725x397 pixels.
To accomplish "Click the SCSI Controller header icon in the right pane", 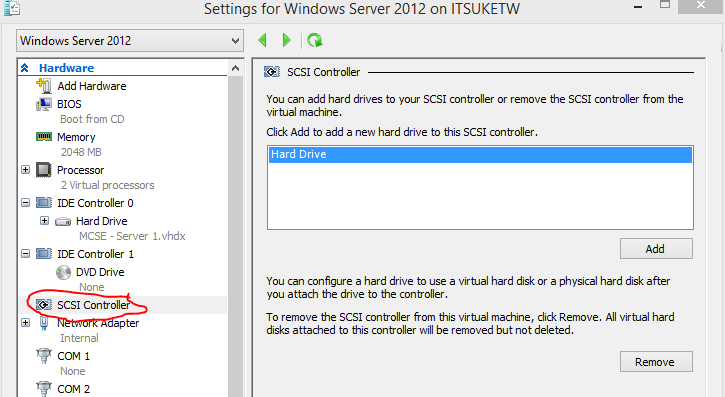I will (271, 72).
